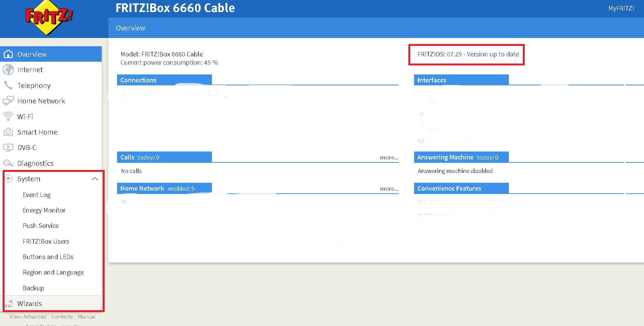Open the Wi-Fi signal icon
This screenshot has height=326, width=644.
pos(8,117)
